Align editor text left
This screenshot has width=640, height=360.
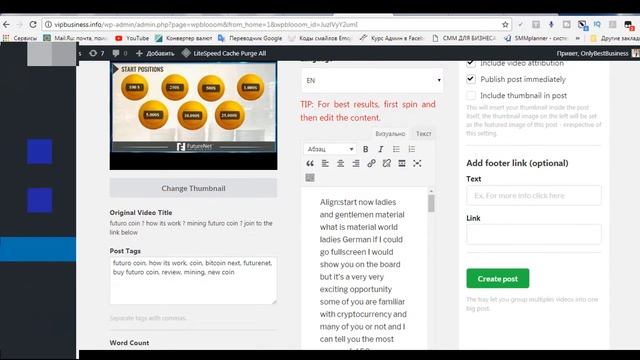point(325,164)
